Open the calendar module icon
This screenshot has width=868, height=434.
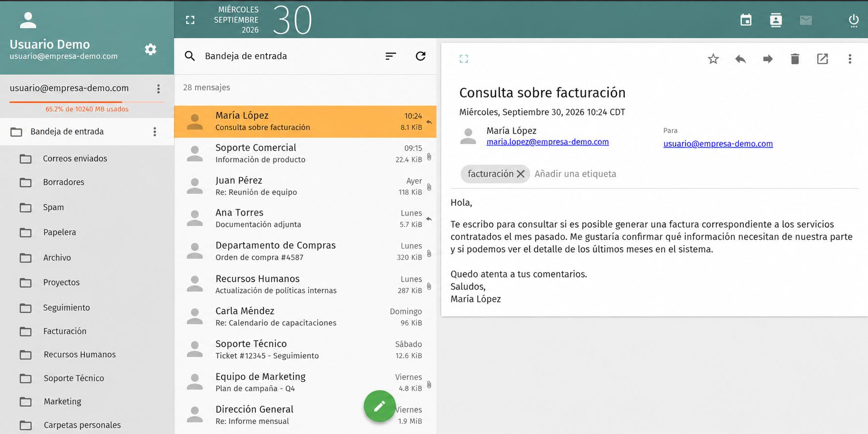(746, 20)
